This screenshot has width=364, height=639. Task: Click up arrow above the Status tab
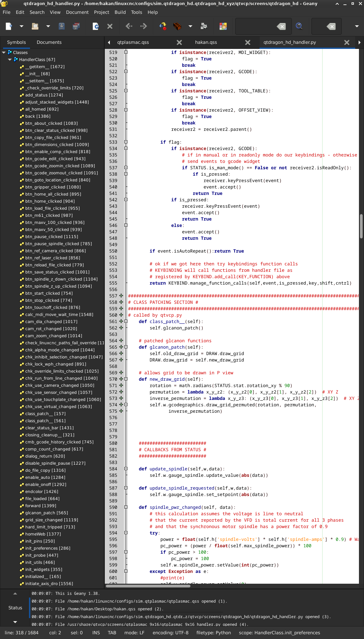tap(15, 593)
